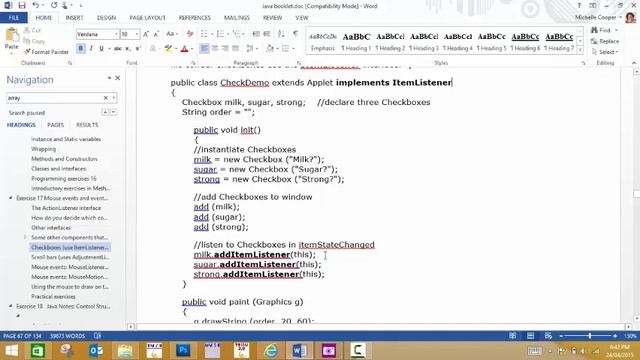This screenshot has width=640, height=360.
Task: Open the font size dropdown
Action: coord(137,34)
